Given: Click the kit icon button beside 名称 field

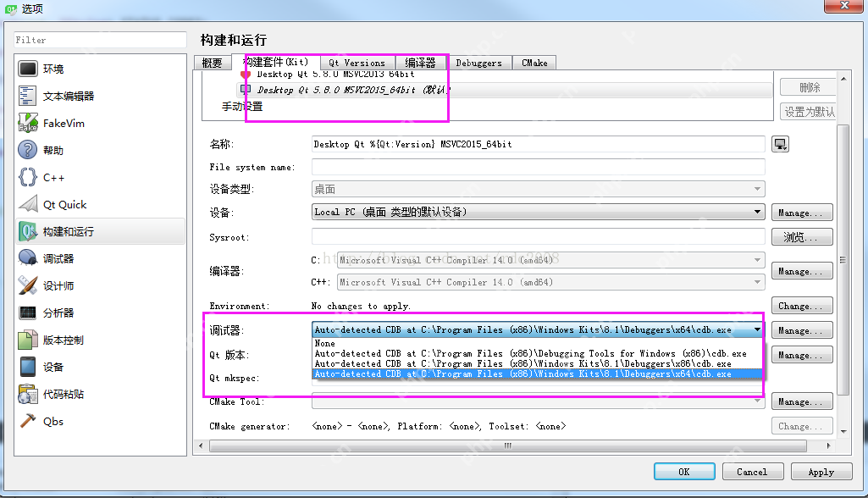Looking at the screenshot, I should pyautogui.click(x=780, y=145).
